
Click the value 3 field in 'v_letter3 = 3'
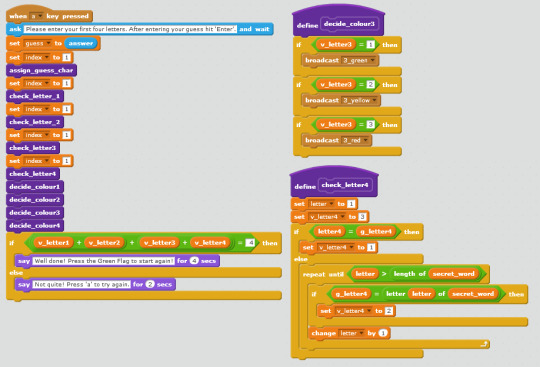(x=370, y=124)
